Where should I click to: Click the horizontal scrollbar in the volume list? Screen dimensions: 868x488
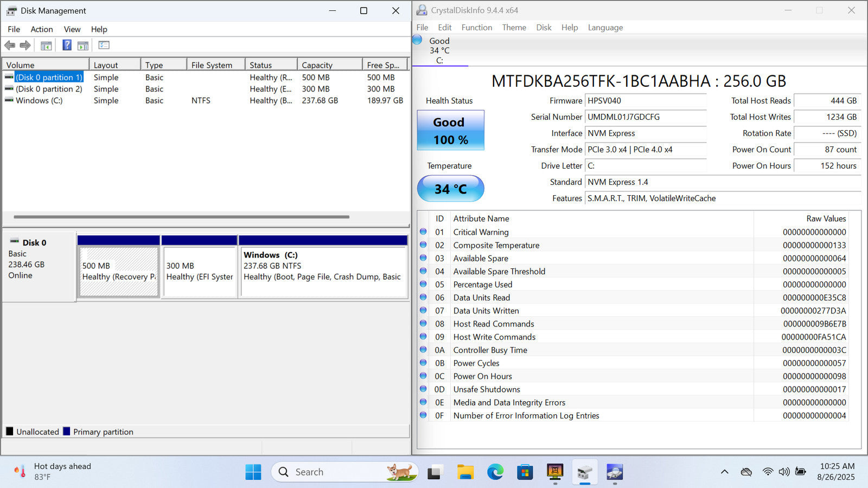point(182,217)
